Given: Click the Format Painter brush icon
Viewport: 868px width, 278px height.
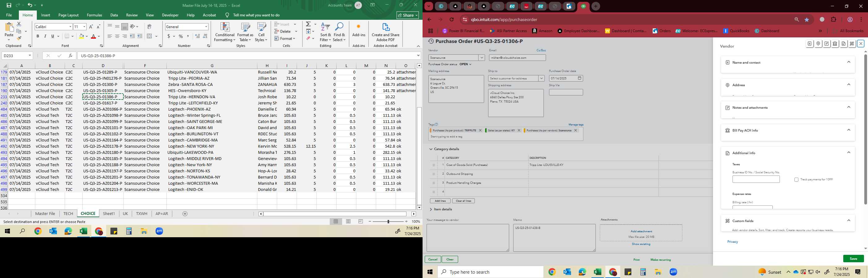Looking at the screenshot, I should coord(19,38).
